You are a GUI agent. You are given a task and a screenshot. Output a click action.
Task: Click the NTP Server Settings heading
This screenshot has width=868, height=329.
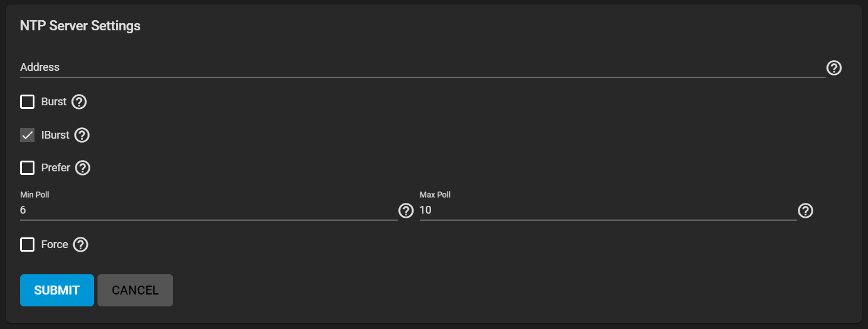click(80, 26)
